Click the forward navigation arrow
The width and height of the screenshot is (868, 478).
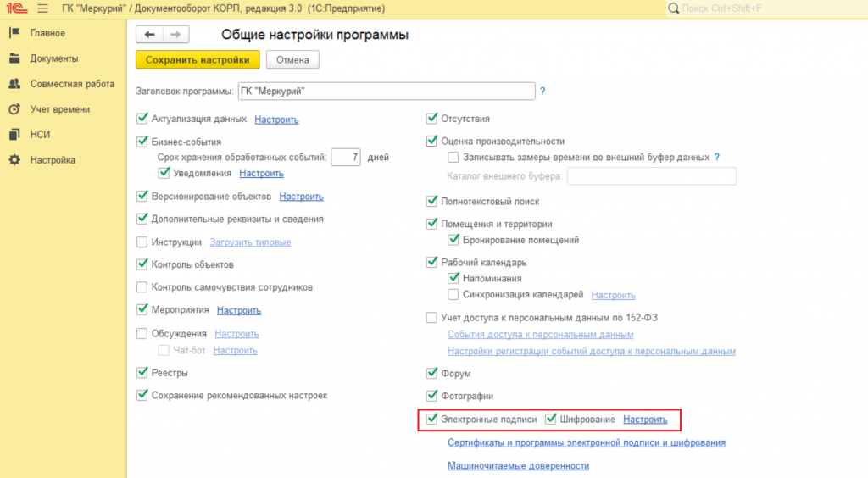pyautogui.click(x=175, y=35)
